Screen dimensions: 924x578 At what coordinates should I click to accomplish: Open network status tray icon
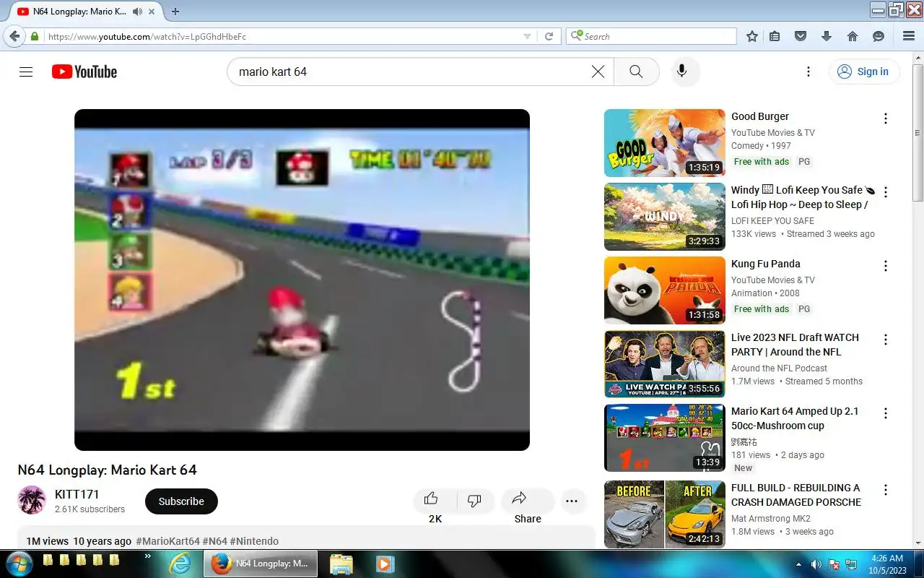[851, 564]
